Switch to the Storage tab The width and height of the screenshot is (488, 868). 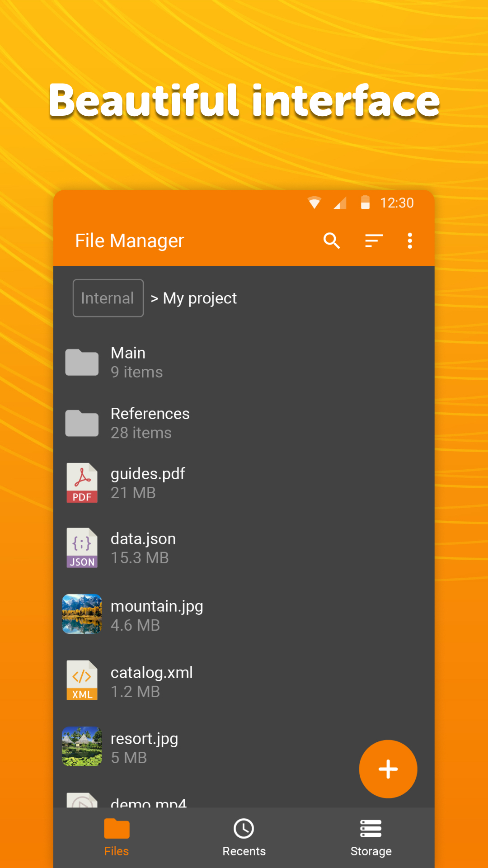(x=371, y=837)
